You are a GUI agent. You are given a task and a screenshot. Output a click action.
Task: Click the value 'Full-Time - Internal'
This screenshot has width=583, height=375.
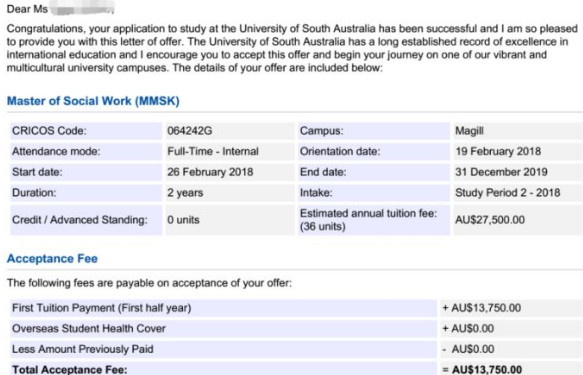[x=213, y=152]
